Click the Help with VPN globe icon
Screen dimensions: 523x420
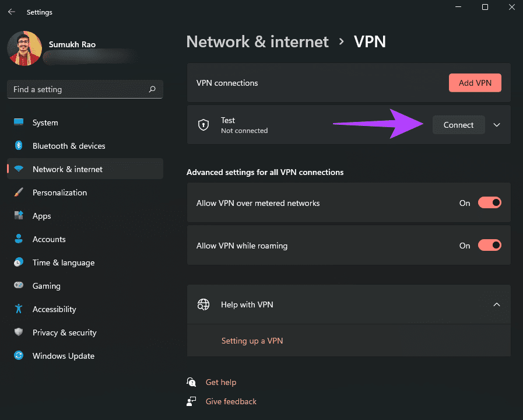203,304
